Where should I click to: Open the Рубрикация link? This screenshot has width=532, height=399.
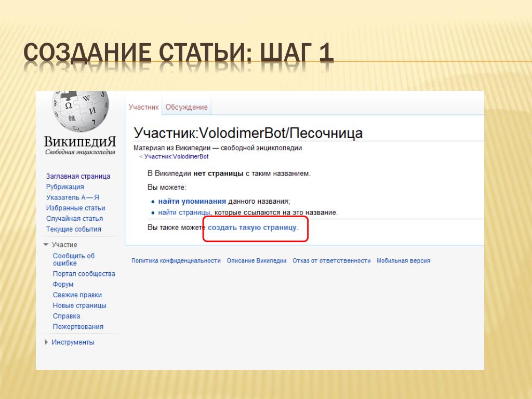point(65,187)
